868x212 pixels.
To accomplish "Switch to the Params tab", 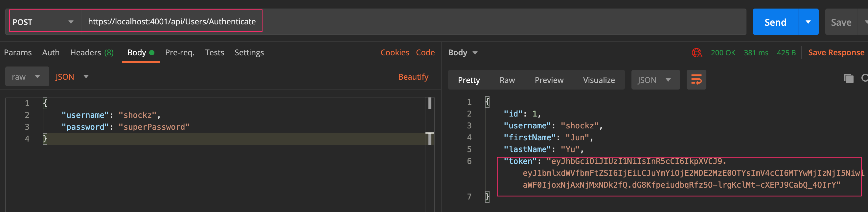I will (x=18, y=53).
